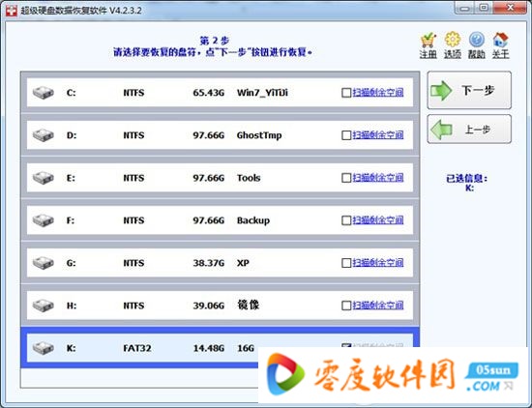
Task: Click the 帮助 label
Action: [x=476, y=54]
